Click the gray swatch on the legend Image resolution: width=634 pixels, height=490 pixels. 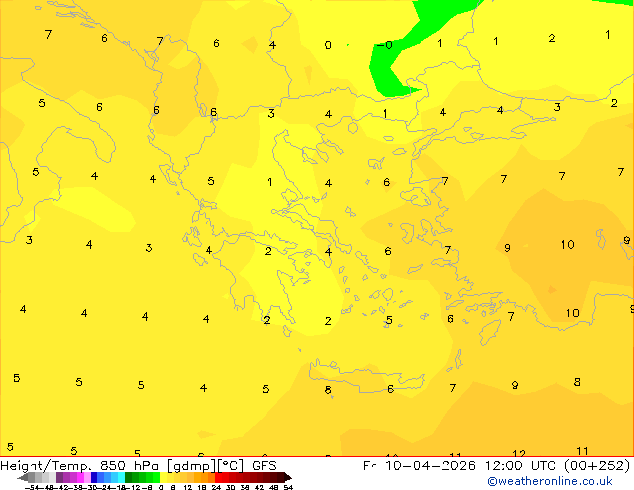[x=32, y=477]
